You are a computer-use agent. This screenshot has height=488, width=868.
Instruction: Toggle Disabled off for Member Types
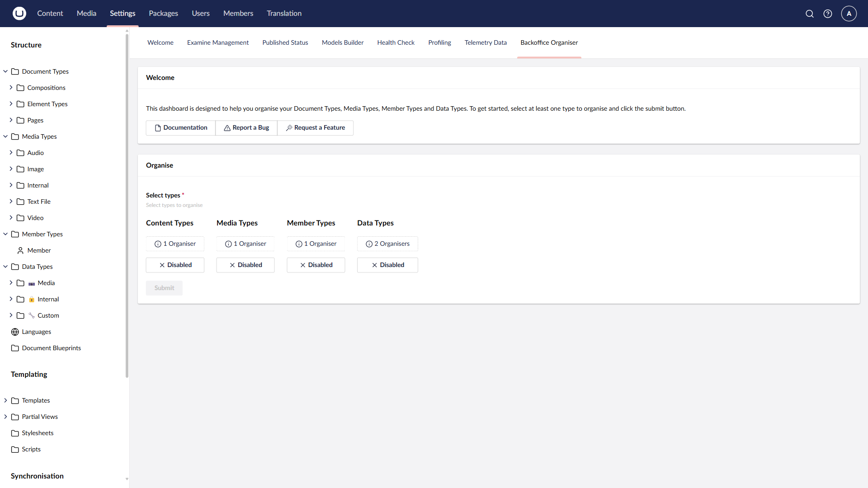pyautogui.click(x=316, y=265)
